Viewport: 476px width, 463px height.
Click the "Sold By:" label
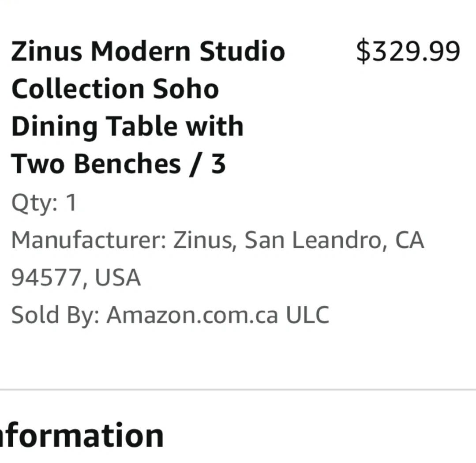55,315
